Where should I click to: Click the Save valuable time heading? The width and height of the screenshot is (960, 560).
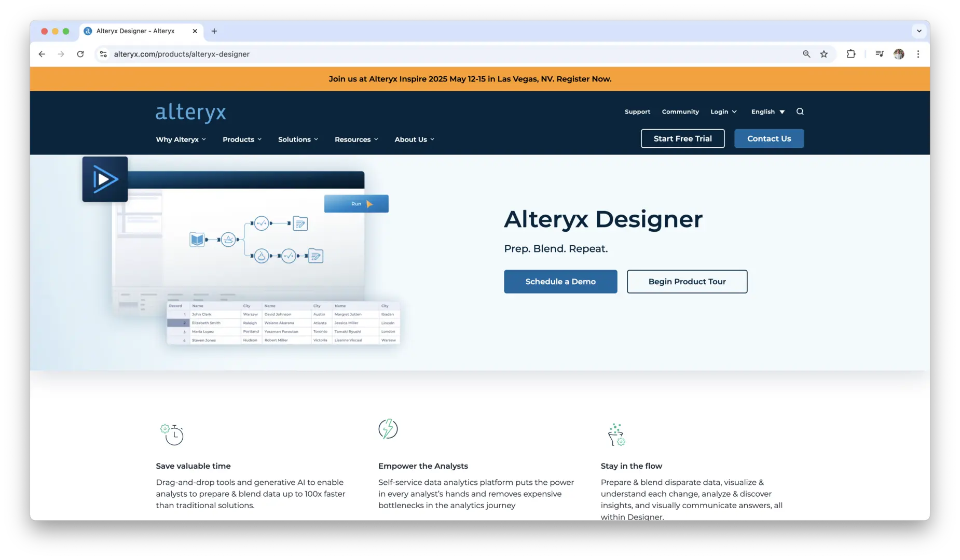pyautogui.click(x=193, y=466)
